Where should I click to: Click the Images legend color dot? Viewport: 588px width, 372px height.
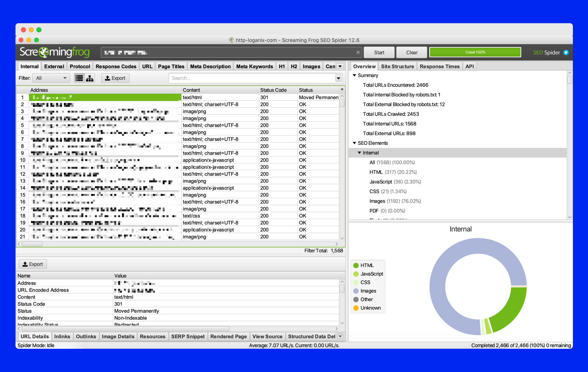pos(356,291)
